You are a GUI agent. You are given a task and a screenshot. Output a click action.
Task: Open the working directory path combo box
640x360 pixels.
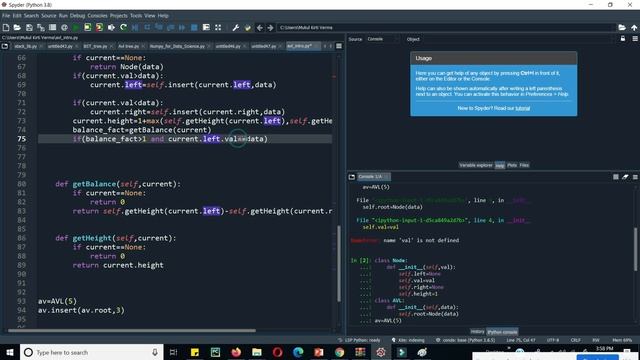[x=447, y=27]
